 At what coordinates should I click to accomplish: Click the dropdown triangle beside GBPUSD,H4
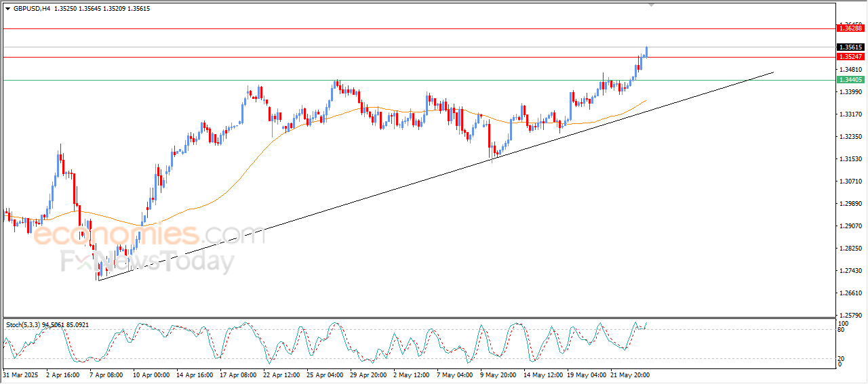point(8,9)
